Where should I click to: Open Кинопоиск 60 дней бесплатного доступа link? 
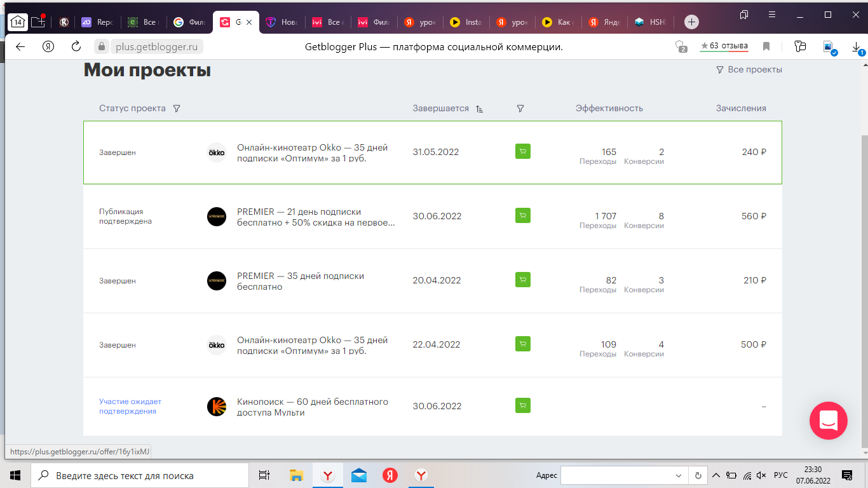[313, 407]
